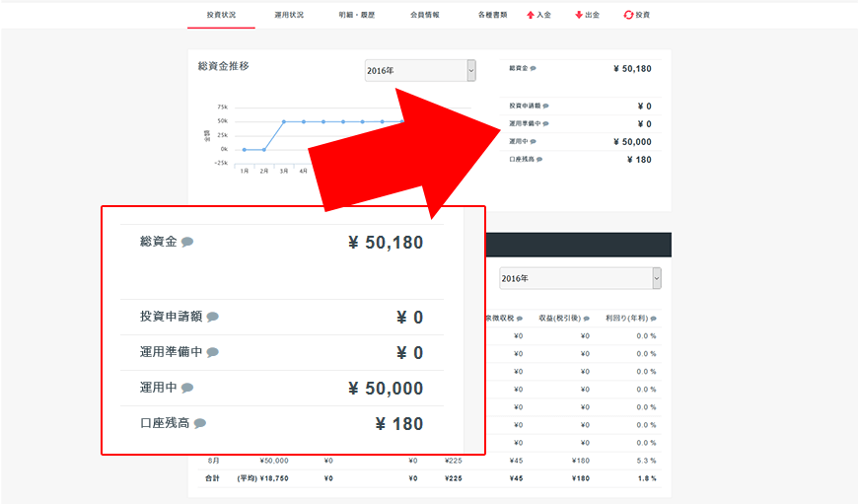Click info bubble next to small 運用中 label

pyautogui.click(x=533, y=141)
